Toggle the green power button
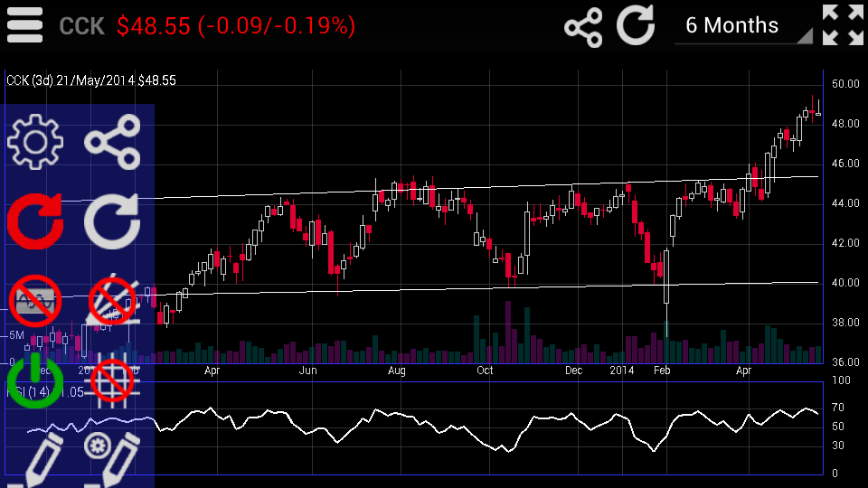Viewport: 868px width, 488px height. pyautogui.click(x=35, y=380)
